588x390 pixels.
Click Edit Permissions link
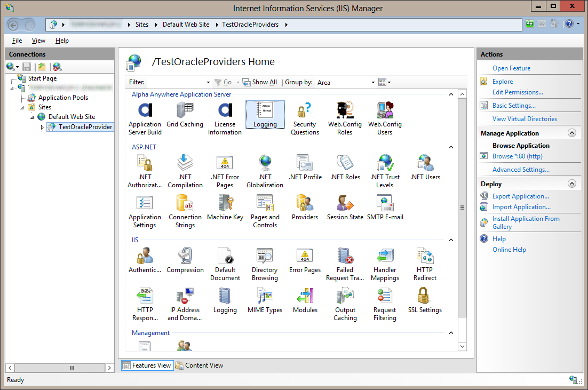518,92
